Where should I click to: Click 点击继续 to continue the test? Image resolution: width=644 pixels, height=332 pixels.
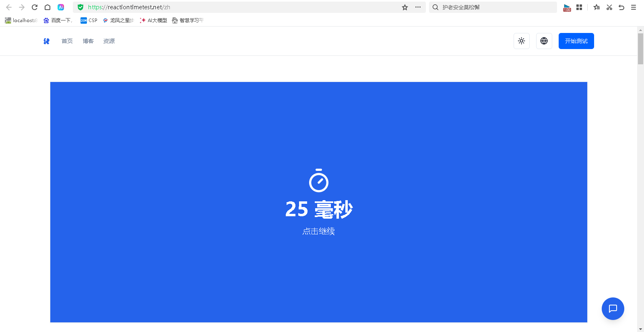pyautogui.click(x=318, y=231)
